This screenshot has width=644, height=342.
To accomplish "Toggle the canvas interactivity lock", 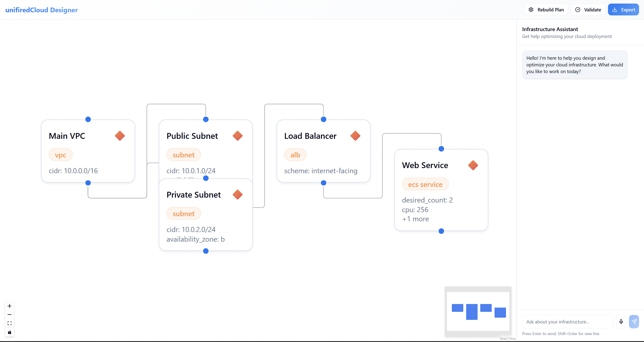I will (9, 332).
